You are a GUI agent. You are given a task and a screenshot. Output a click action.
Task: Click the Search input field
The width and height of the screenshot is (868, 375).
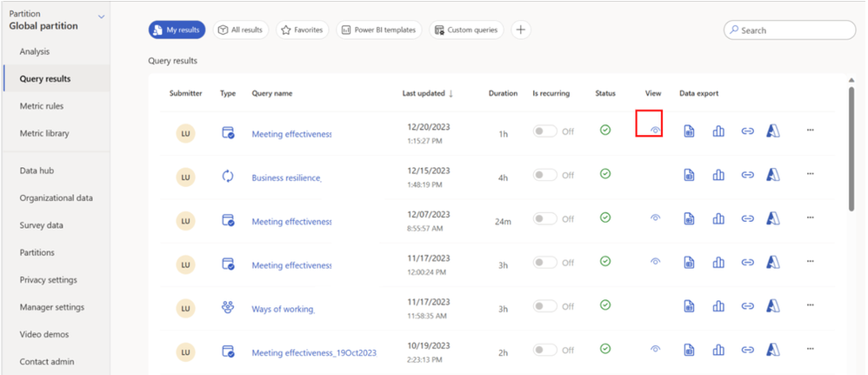point(795,30)
